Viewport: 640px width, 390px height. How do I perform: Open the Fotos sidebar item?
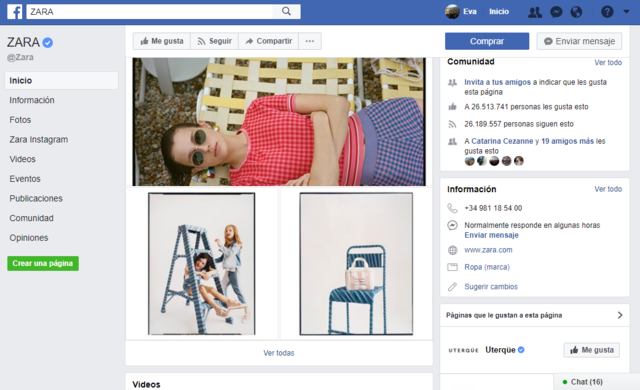(x=20, y=120)
